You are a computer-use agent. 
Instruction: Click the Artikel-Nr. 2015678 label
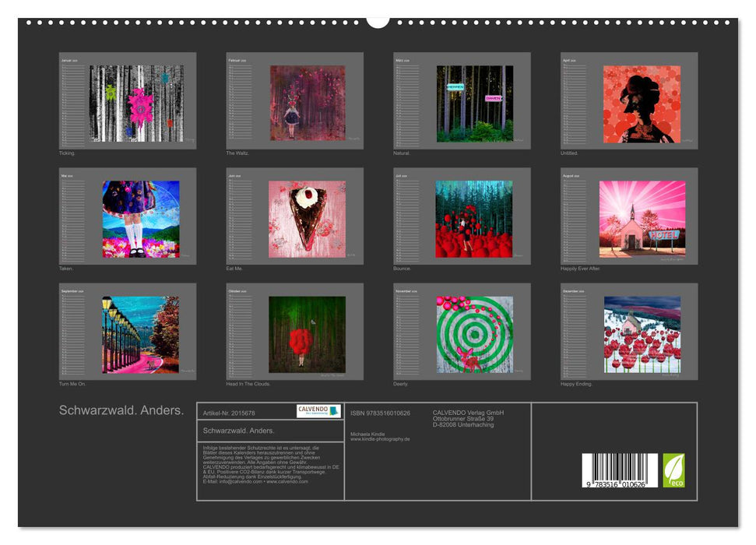[x=229, y=413]
